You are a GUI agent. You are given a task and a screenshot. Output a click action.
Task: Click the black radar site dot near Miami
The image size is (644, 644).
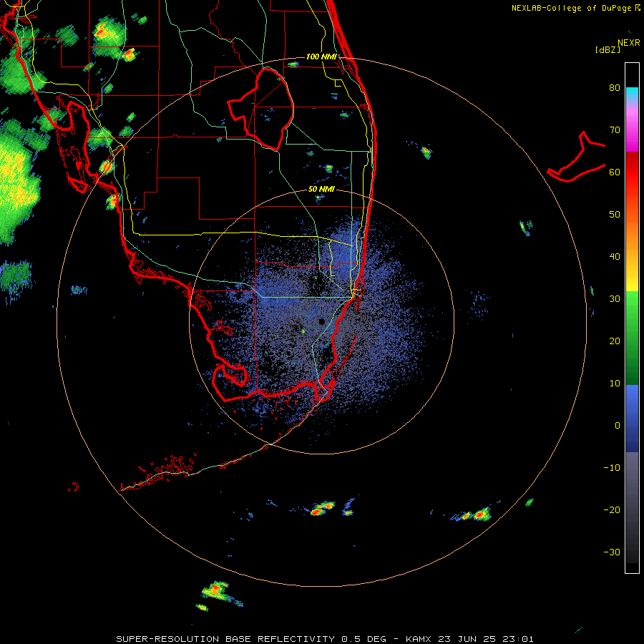coord(322,321)
